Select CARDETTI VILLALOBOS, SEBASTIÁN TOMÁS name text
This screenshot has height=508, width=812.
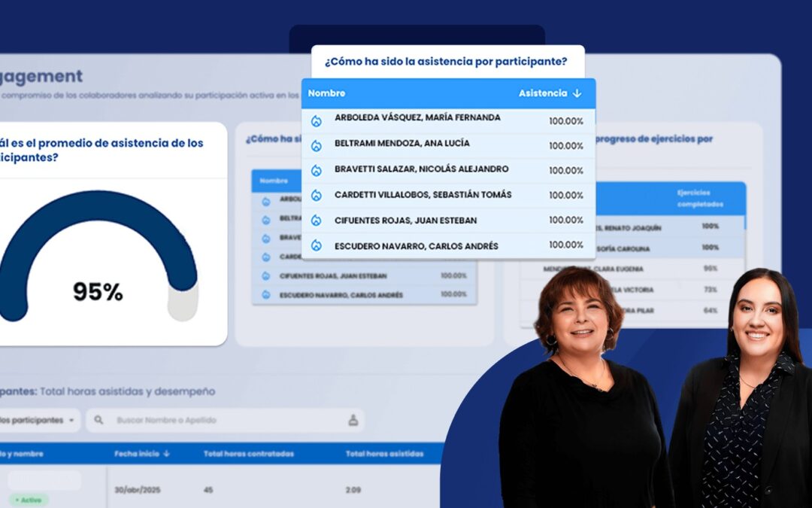(x=423, y=194)
